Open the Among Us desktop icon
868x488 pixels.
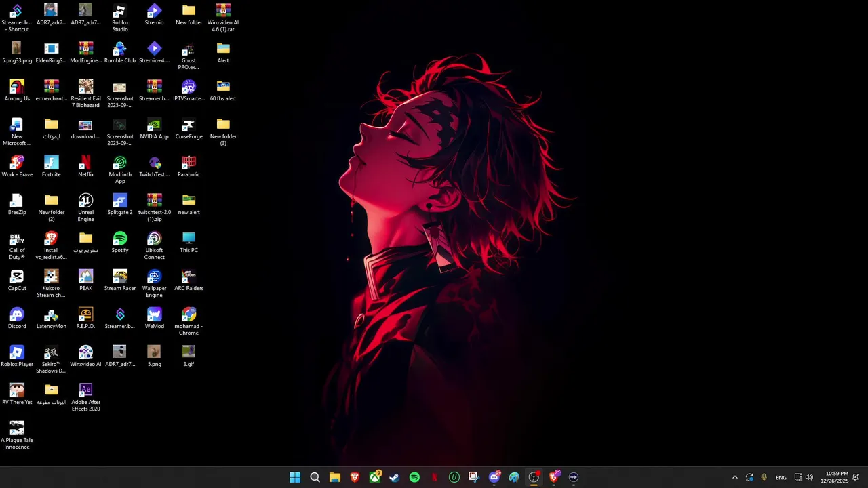tap(17, 91)
